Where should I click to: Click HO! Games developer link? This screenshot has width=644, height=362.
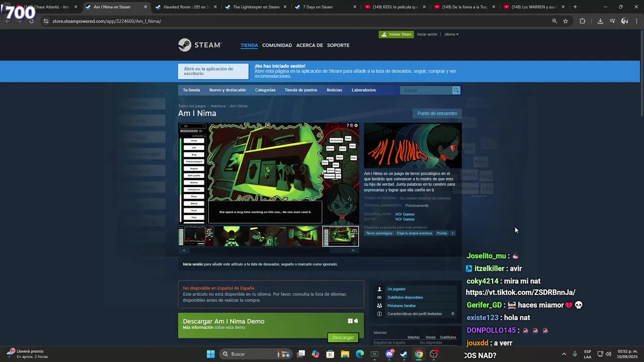[405, 214]
